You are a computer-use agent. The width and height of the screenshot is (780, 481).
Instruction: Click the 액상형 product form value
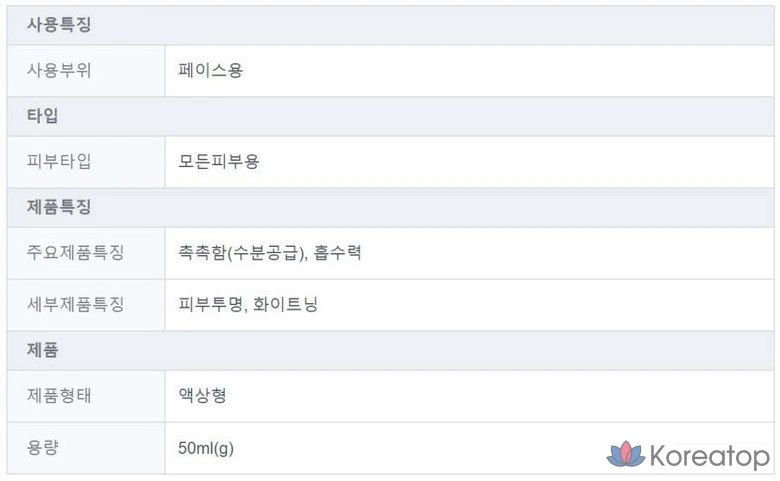pyautogui.click(x=202, y=396)
